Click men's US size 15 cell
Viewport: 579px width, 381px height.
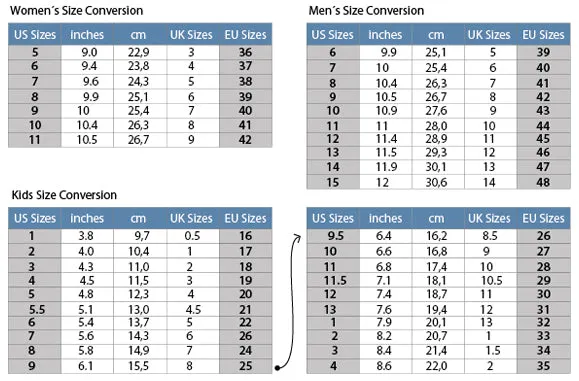pyautogui.click(x=333, y=182)
